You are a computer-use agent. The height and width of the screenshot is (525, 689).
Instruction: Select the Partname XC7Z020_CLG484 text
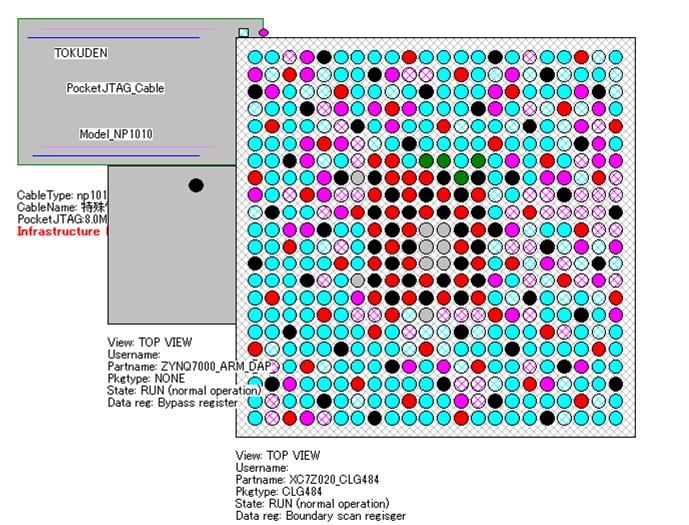point(309,480)
